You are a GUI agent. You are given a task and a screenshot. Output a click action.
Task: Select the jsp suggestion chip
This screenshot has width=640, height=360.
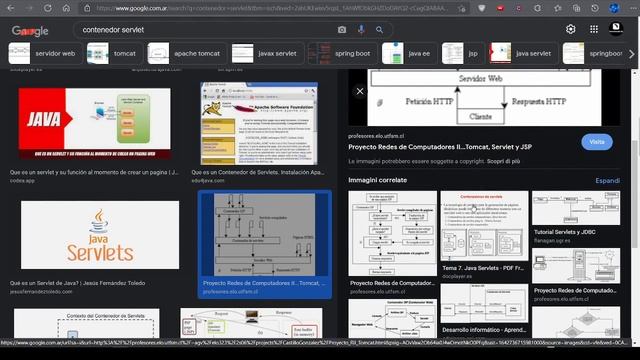coord(462,53)
